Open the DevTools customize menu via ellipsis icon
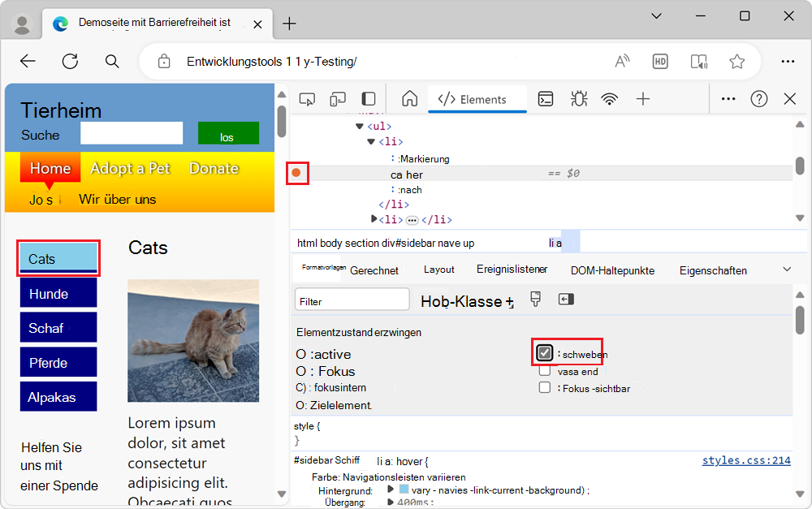 [x=728, y=98]
